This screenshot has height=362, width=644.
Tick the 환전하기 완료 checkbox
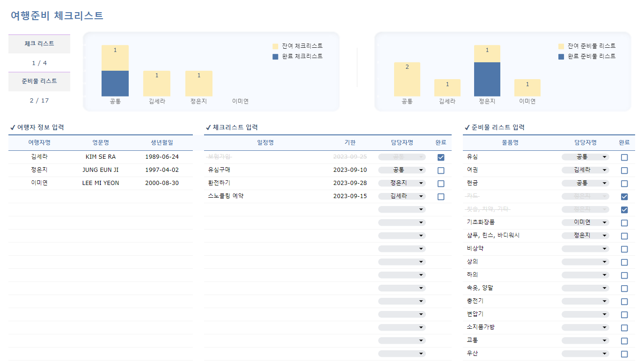441,184
